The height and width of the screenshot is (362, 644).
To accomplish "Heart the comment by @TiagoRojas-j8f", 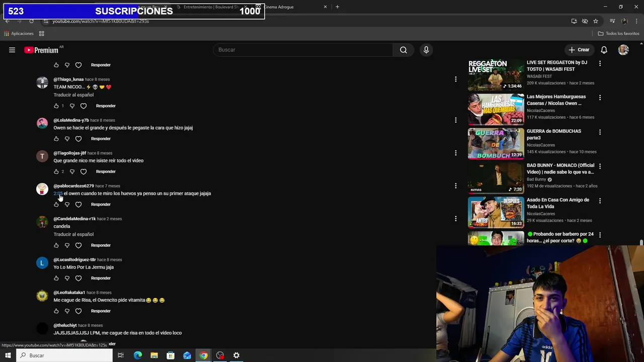I will click(84, 171).
